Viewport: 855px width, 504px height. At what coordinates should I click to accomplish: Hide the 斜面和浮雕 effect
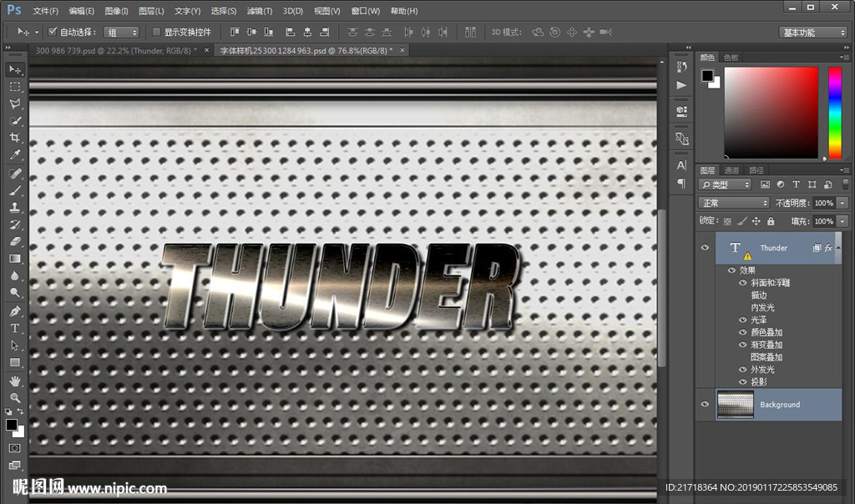click(742, 283)
